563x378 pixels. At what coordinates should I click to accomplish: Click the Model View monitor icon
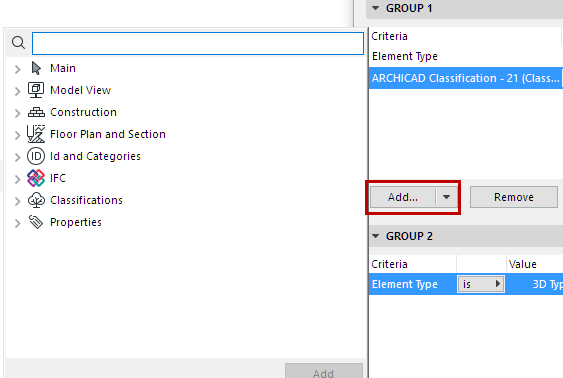click(36, 90)
